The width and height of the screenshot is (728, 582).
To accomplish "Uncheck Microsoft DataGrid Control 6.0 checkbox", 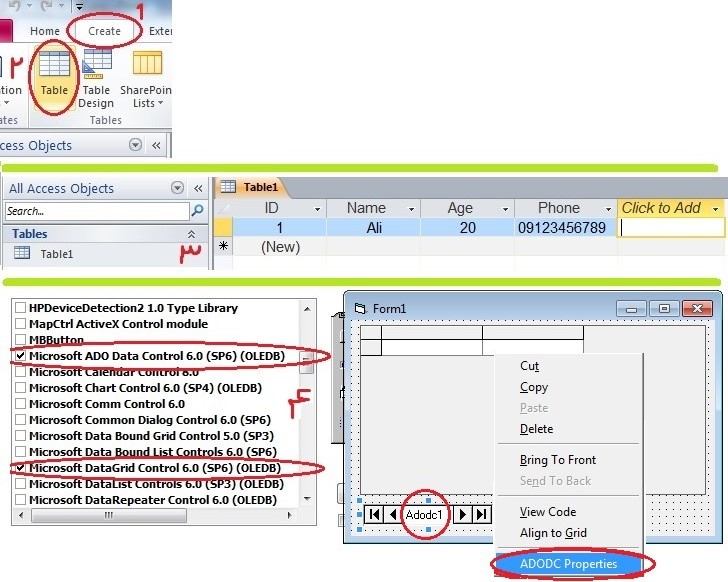I will click(20, 468).
